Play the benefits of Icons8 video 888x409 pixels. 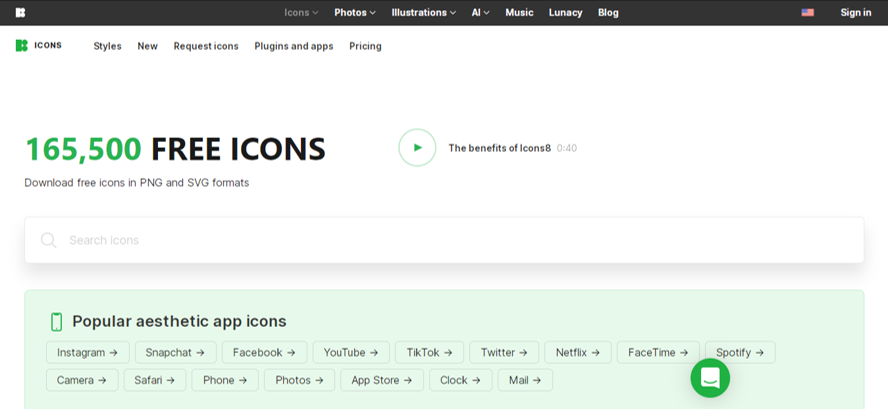[x=417, y=148]
